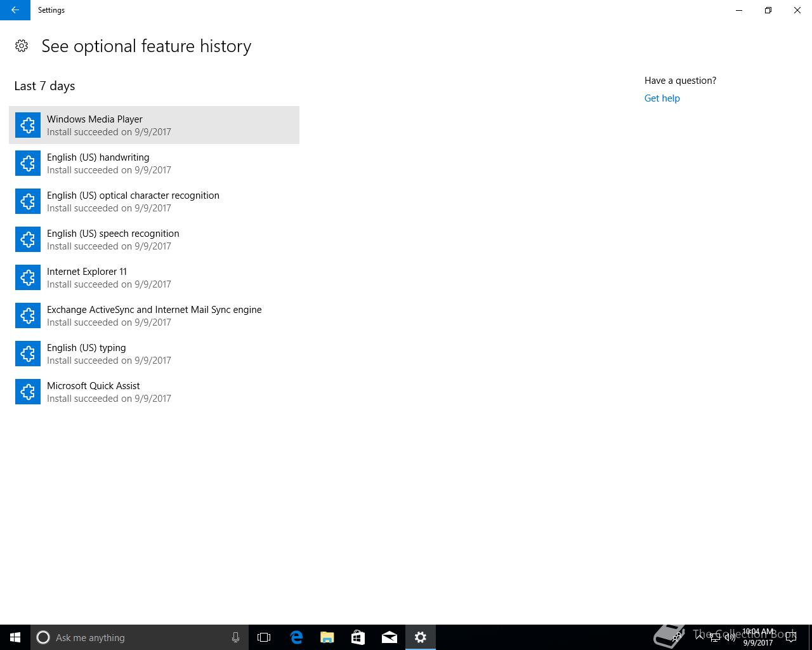Open the Windows Start menu
The image size is (812, 650).
(x=15, y=637)
